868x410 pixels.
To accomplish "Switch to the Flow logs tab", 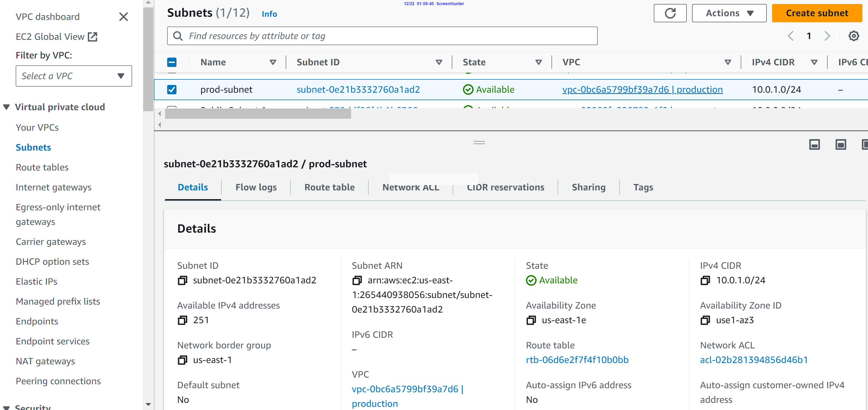I will [256, 187].
